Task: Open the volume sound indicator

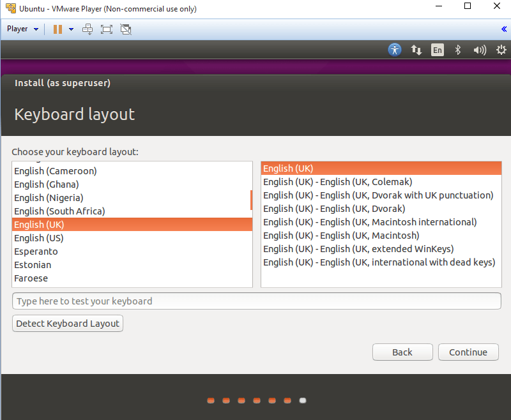Action: click(479, 50)
